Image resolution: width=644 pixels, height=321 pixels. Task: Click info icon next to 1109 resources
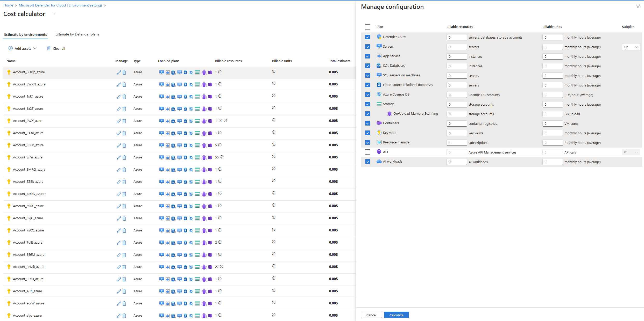(x=225, y=121)
